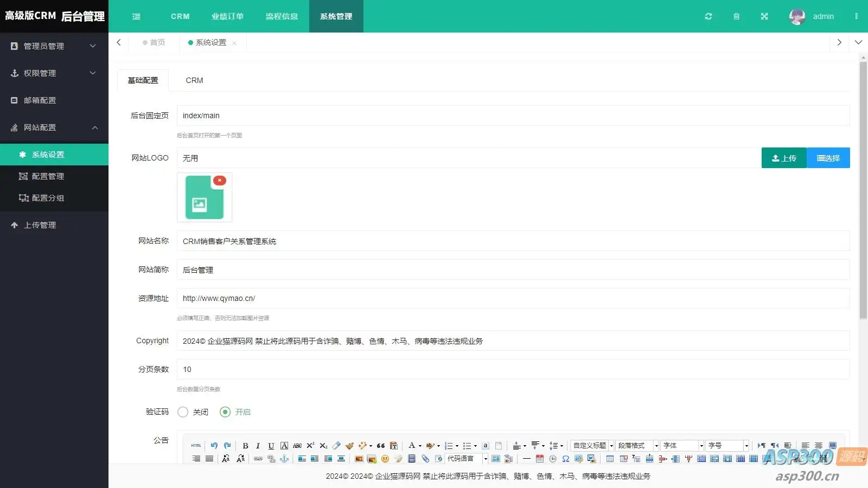The image size is (868, 488).
Task: Open the CRM top navigation item
Action: coord(180,16)
